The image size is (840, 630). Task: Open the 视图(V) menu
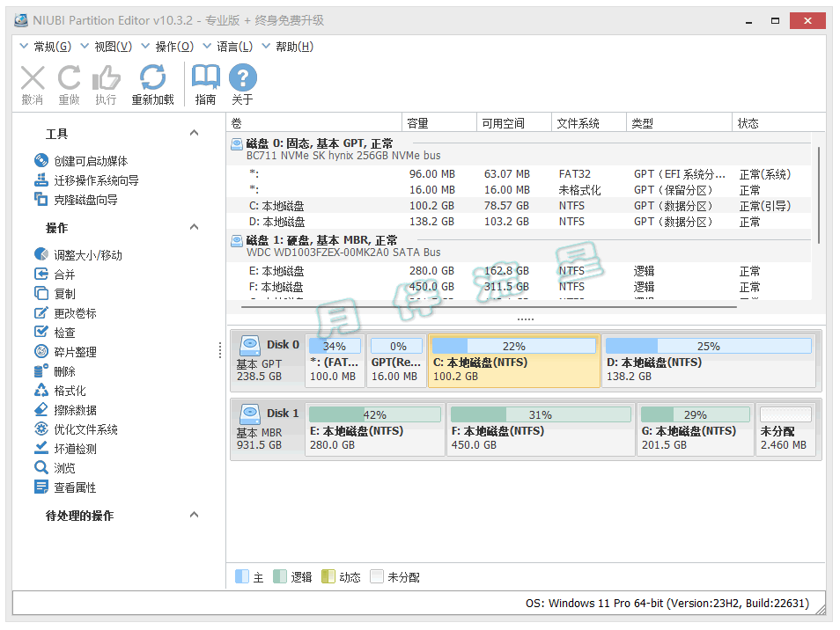tap(107, 47)
